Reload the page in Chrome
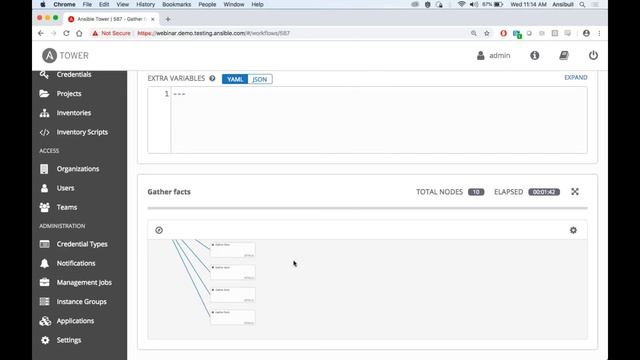The image size is (640, 360). pos(66,33)
